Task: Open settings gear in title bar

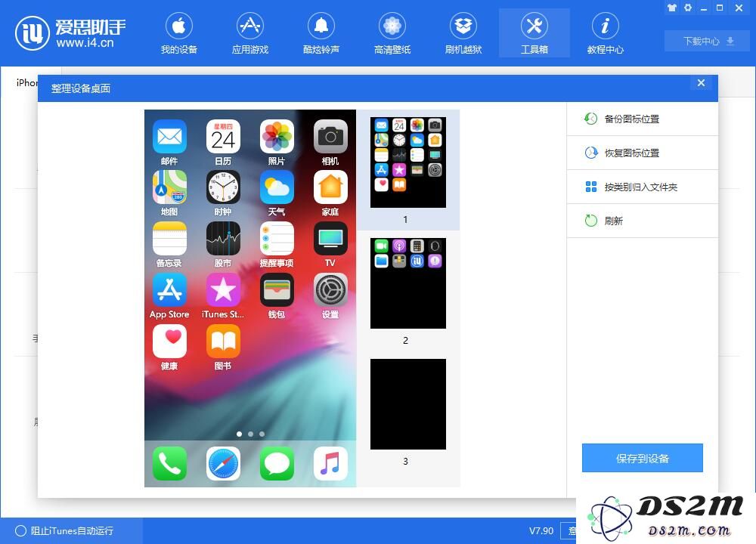Action: [x=688, y=8]
